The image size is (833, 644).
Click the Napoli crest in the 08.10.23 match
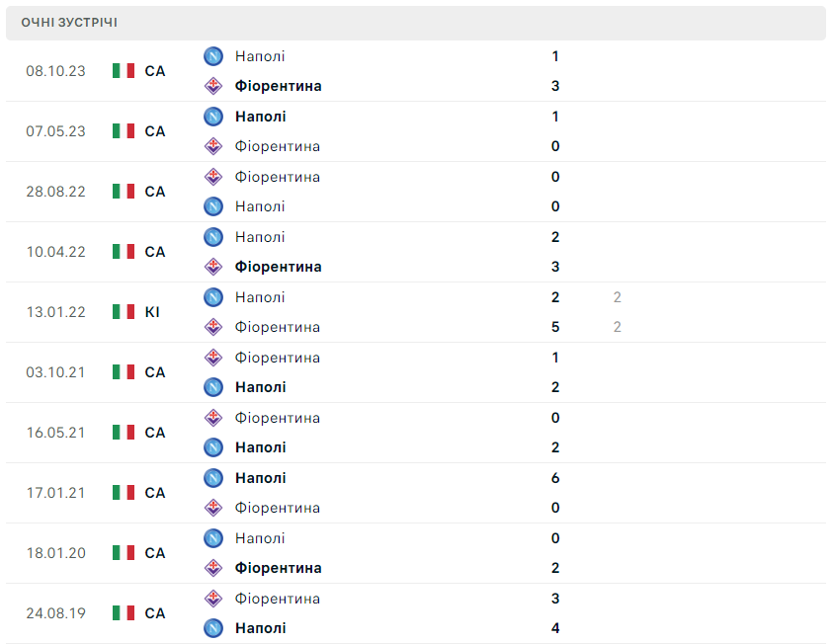[x=213, y=56]
